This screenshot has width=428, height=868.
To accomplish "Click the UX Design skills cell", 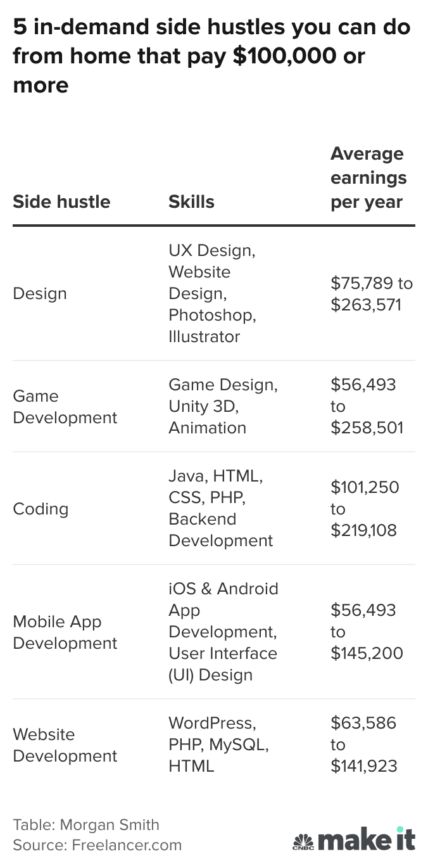I will [x=212, y=293].
